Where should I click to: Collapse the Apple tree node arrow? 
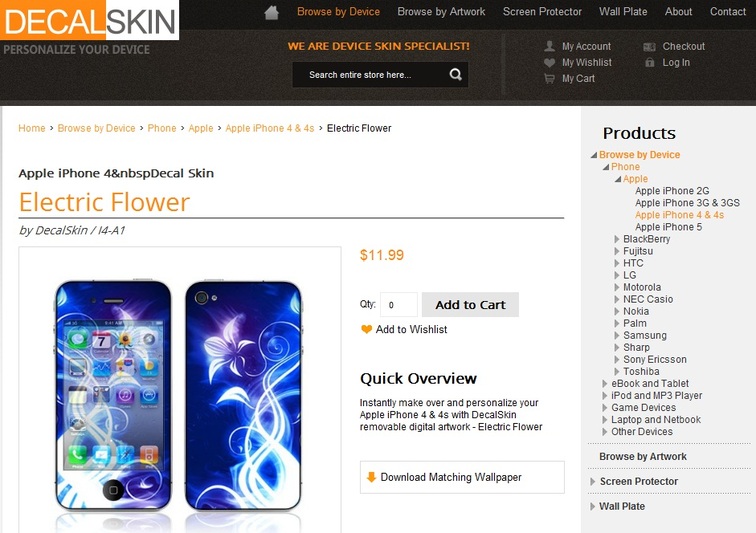(618, 179)
